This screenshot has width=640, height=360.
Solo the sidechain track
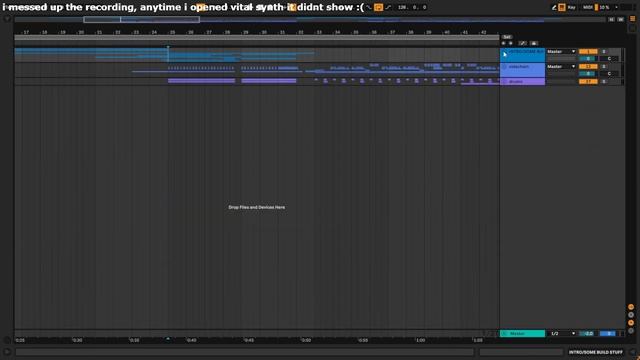(604, 67)
